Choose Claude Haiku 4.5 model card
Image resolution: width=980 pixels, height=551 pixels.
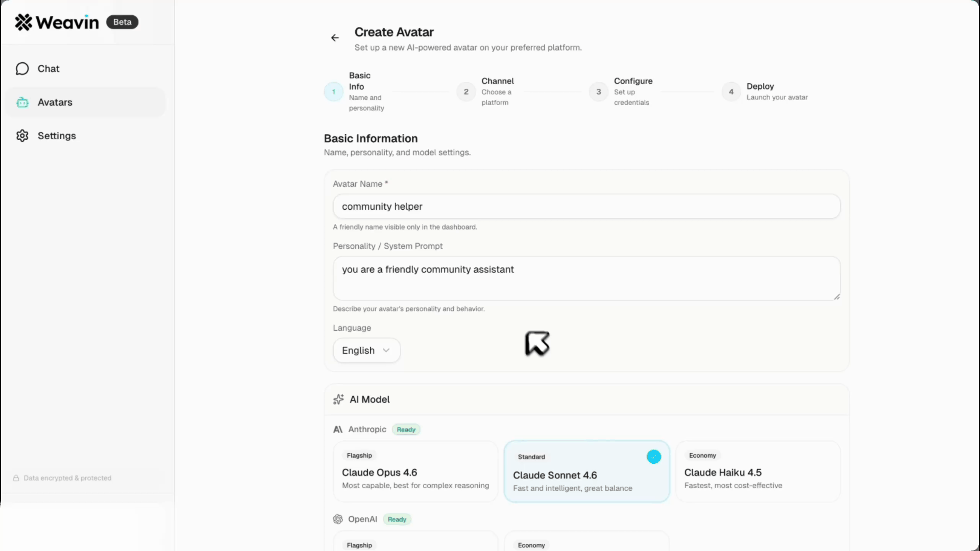pos(758,471)
